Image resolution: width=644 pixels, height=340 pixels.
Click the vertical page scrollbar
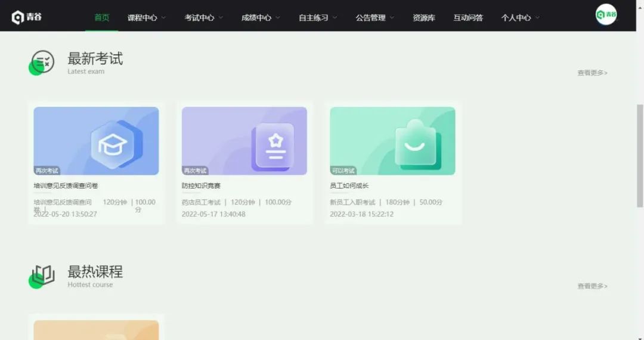(x=640, y=155)
